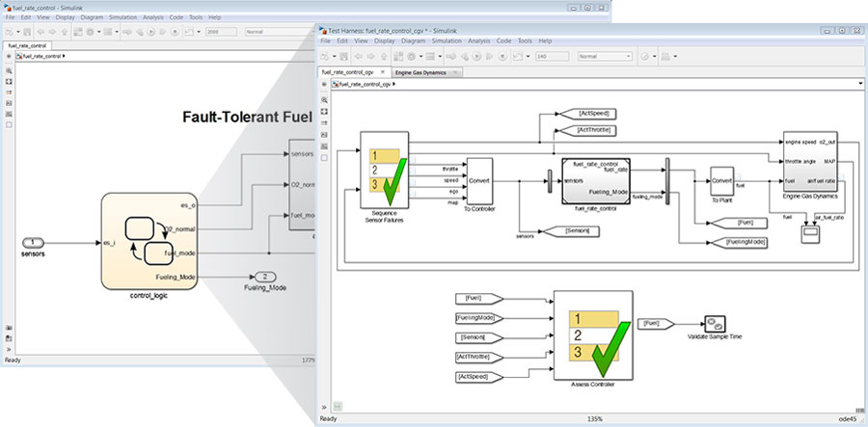Select fuel_rate_control tab in back window
Image resolution: width=868 pixels, height=427 pixels.
point(27,45)
